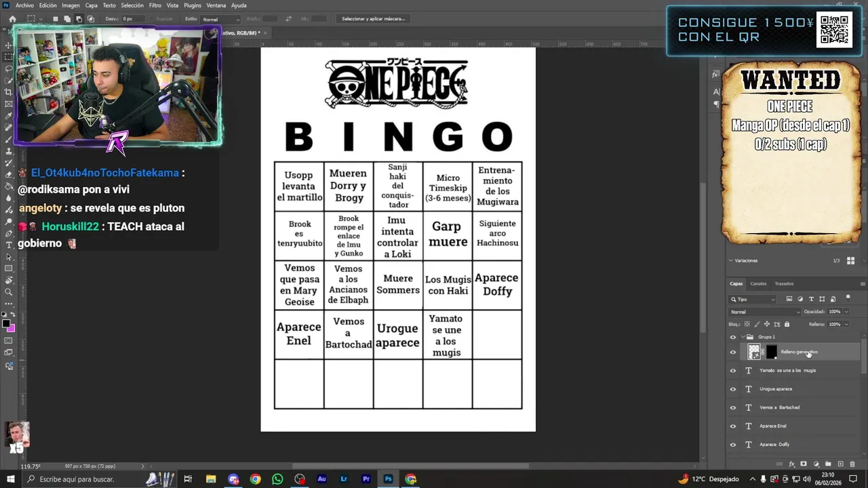Image resolution: width=868 pixels, height=488 pixels.
Task: Filter layers by pixel layer icon
Action: coord(789,299)
